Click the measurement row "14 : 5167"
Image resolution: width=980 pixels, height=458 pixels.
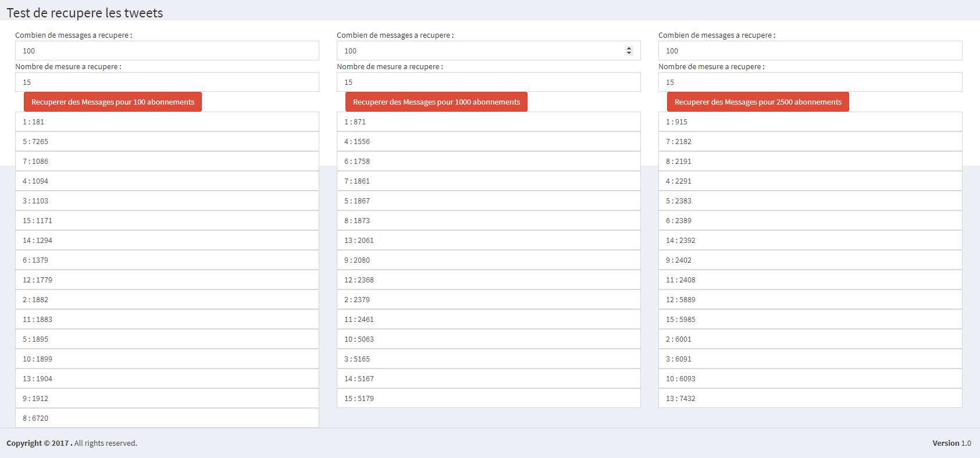click(489, 378)
